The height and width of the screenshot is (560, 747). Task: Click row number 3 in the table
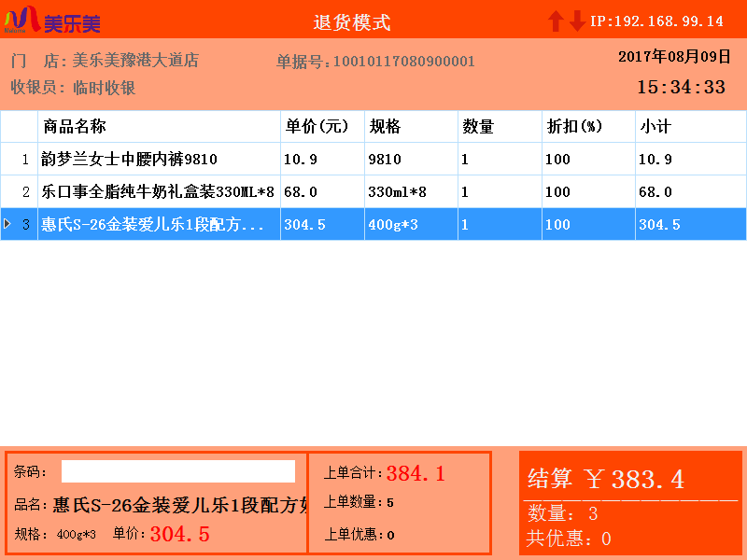point(26,224)
